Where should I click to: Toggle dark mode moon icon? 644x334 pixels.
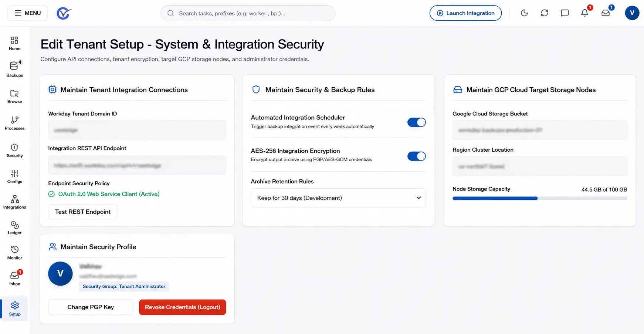click(524, 13)
